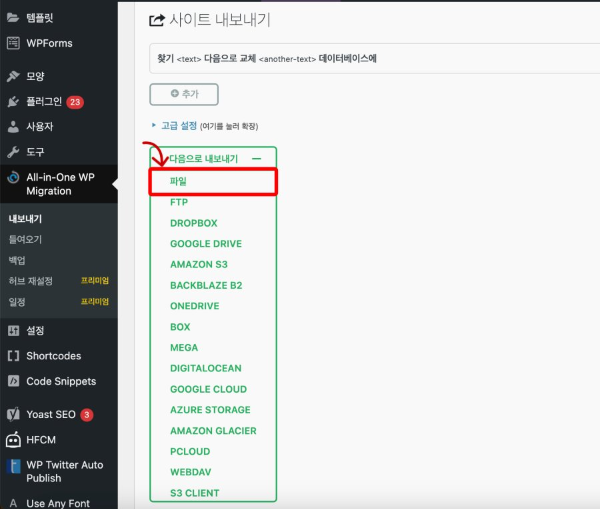This screenshot has height=509, width=600.
Task: Click the Use Any Font icon
Action: (x=13, y=503)
